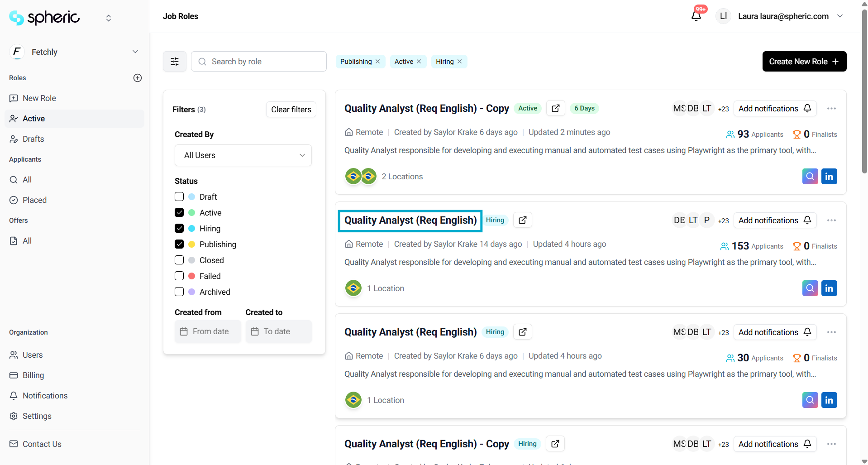
Task: Click the plus icon next to Roles
Action: pos(138,78)
